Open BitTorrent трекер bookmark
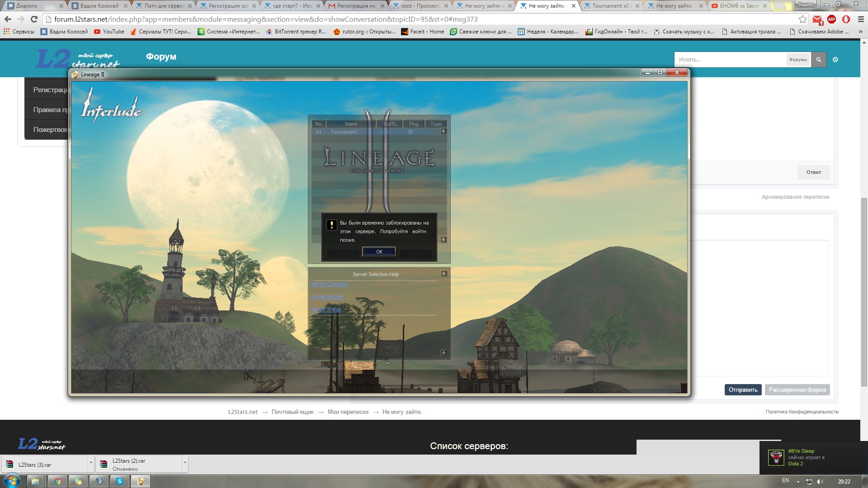The image size is (868, 488). [296, 32]
